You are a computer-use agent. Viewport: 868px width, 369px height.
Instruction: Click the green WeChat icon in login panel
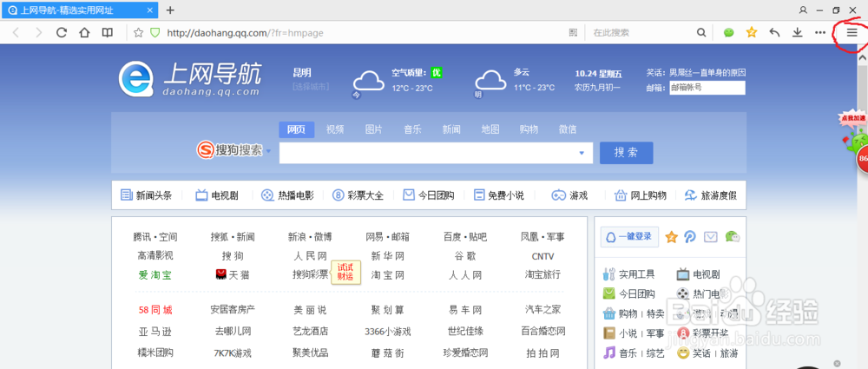[733, 237]
